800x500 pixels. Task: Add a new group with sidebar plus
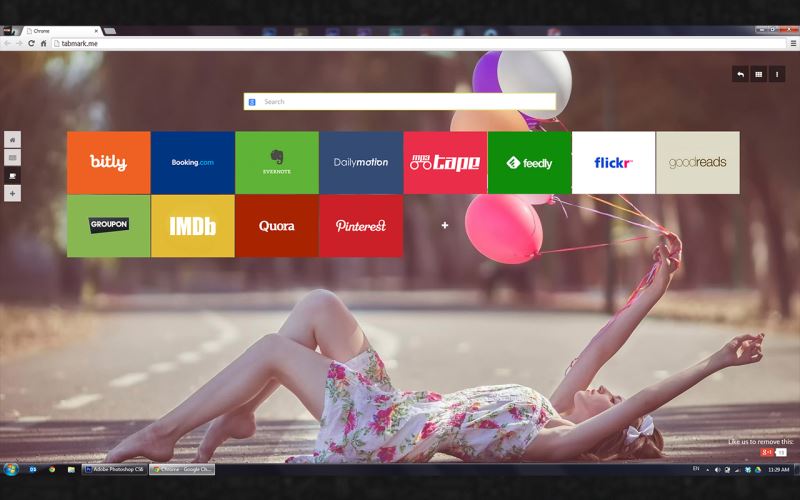[x=12, y=193]
